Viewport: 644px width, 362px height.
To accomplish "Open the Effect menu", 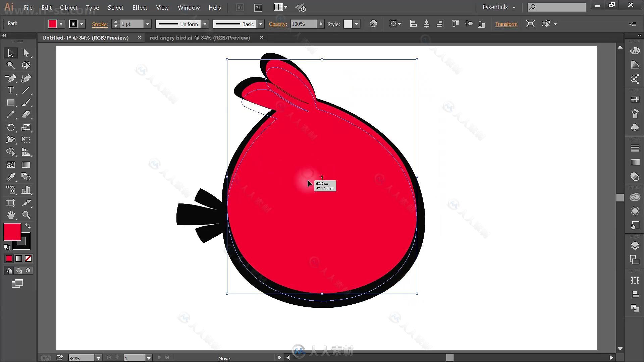I will [x=140, y=7].
